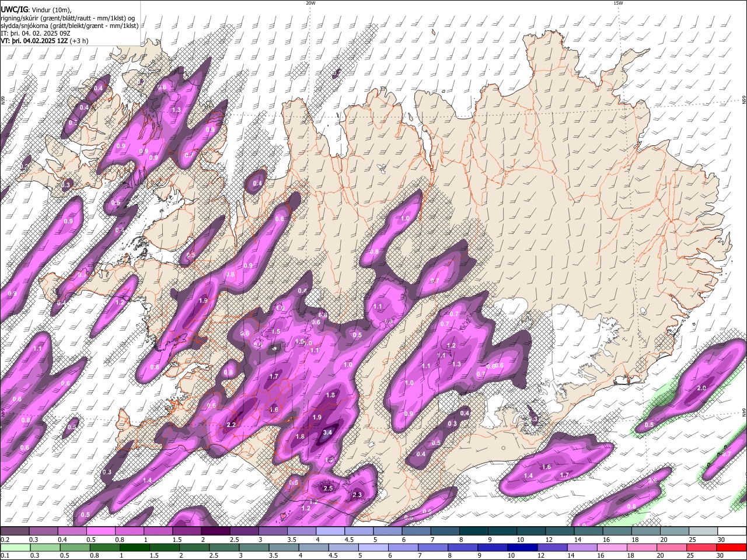The width and height of the screenshot is (747, 560).
Task: Click the 3.4 precipitation value on the map
Action: point(327,432)
